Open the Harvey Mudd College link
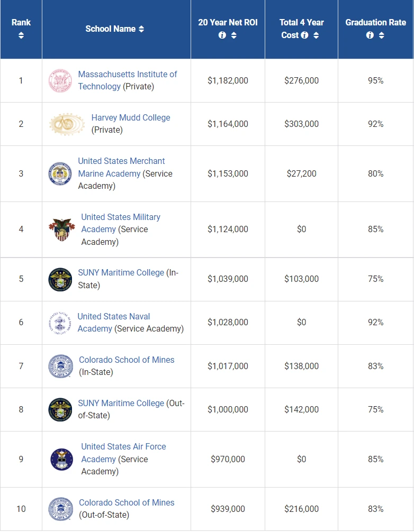 click(x=131, y=117)
